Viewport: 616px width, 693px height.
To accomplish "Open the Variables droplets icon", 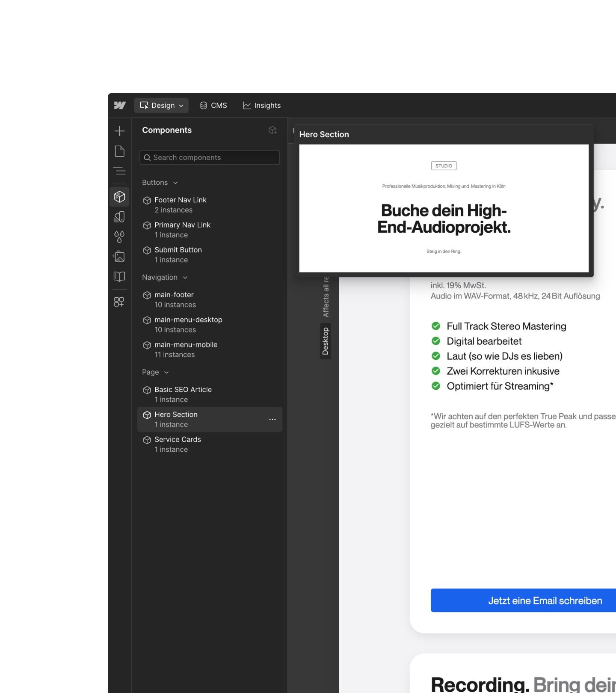I will pos(120,237).
